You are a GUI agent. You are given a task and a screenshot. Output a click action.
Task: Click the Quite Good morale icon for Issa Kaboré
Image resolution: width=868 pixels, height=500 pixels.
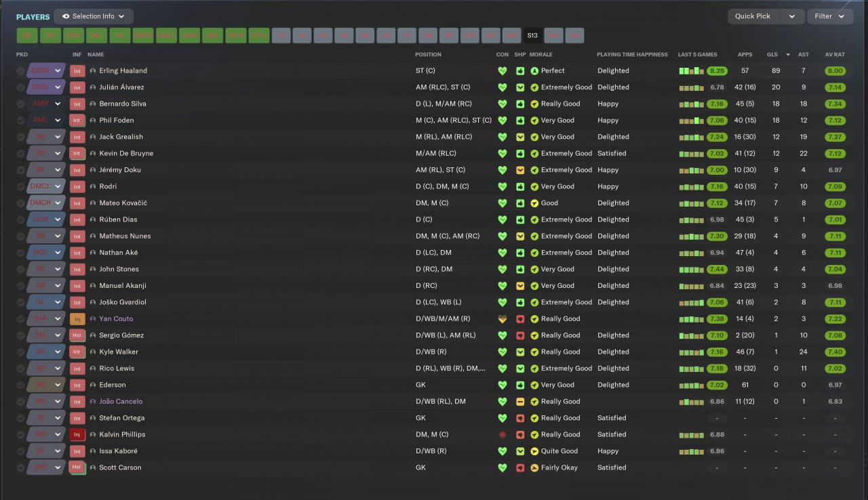click(534, 451)
